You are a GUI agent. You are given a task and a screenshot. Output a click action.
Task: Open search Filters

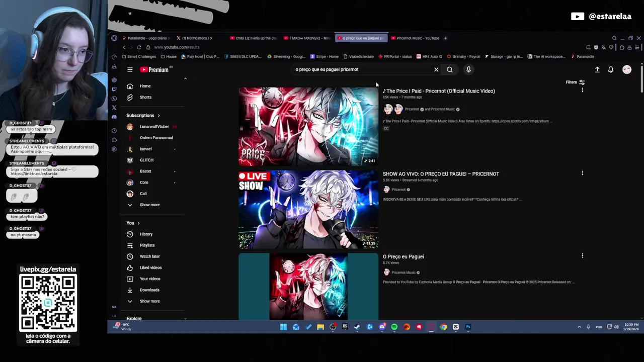575,82
